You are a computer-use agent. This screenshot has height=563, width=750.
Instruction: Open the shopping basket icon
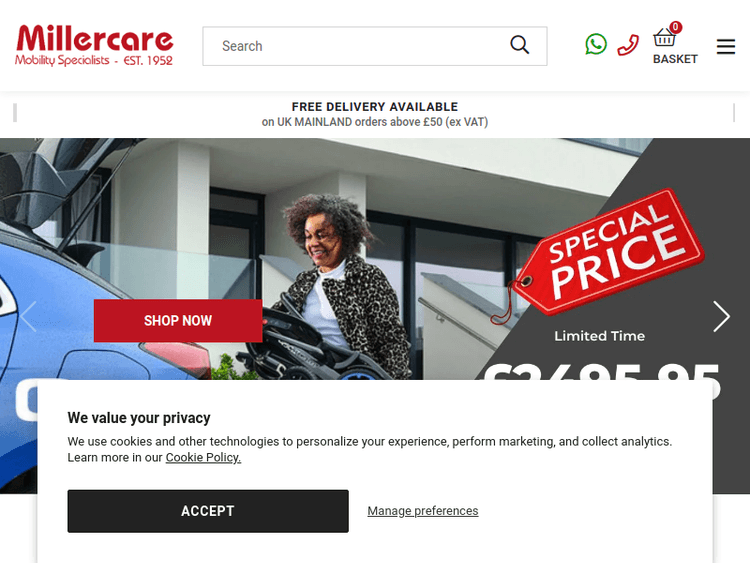point(664,37)
